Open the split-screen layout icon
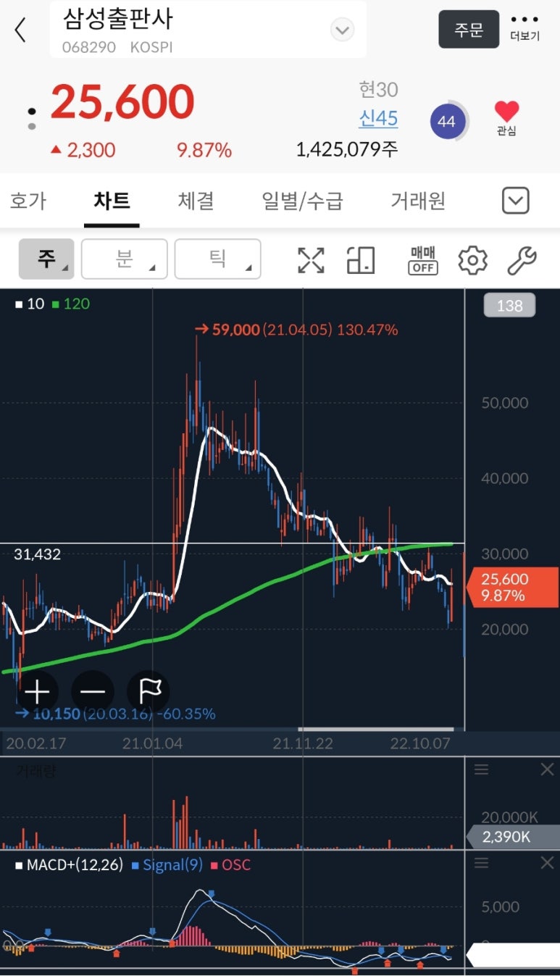The width and height of the screenshot is (560, 976). [361, 260]
